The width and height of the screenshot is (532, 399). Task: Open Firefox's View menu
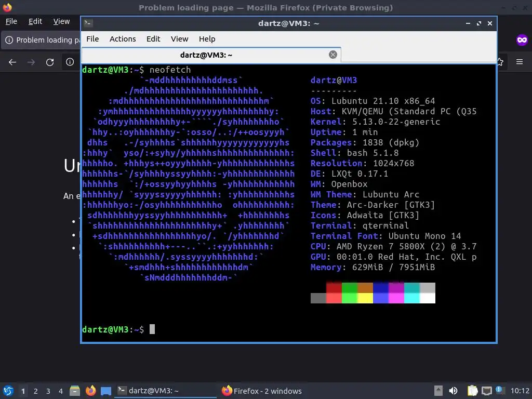click(x=61, y=21)
